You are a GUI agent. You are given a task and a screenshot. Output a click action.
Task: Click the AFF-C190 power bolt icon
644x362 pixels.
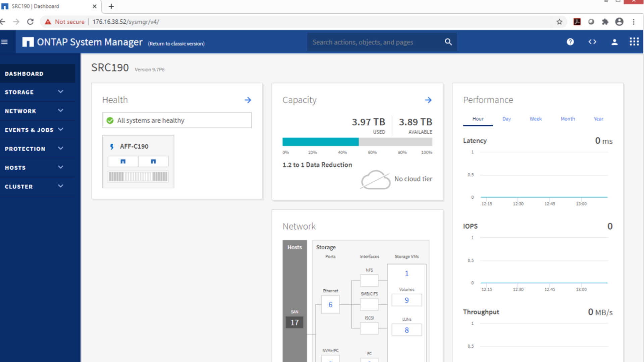point(112,146)
